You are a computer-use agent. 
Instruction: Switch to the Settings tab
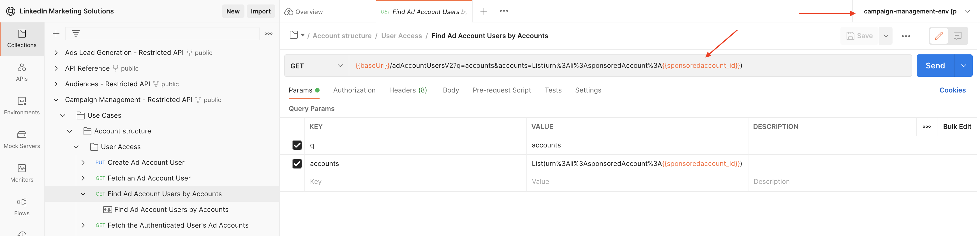(588, 90)
